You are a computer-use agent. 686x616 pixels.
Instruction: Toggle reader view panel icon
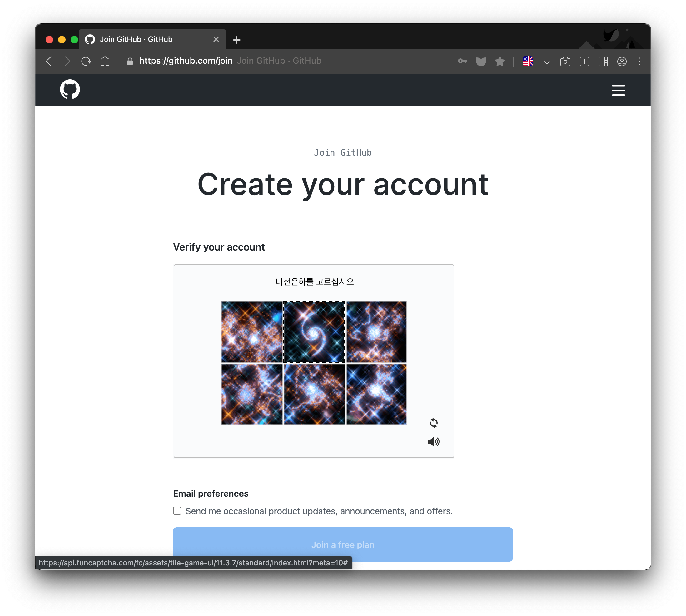point(584,61)
